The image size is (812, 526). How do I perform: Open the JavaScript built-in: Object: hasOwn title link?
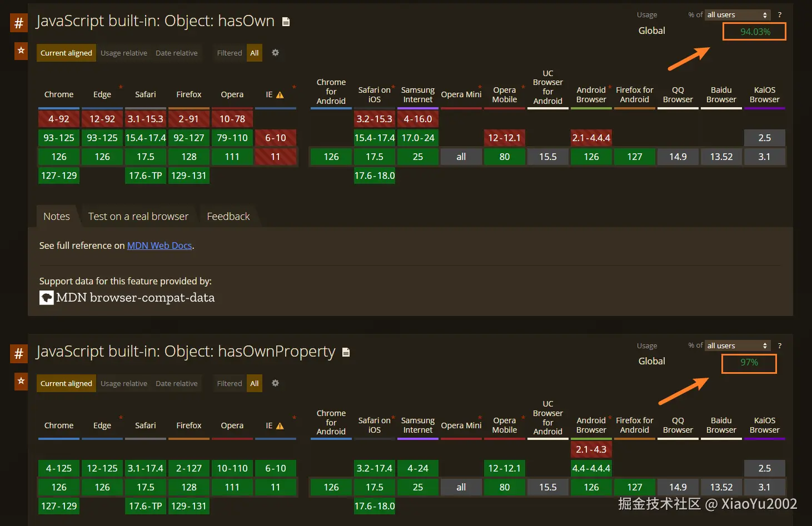coord(155,21)
